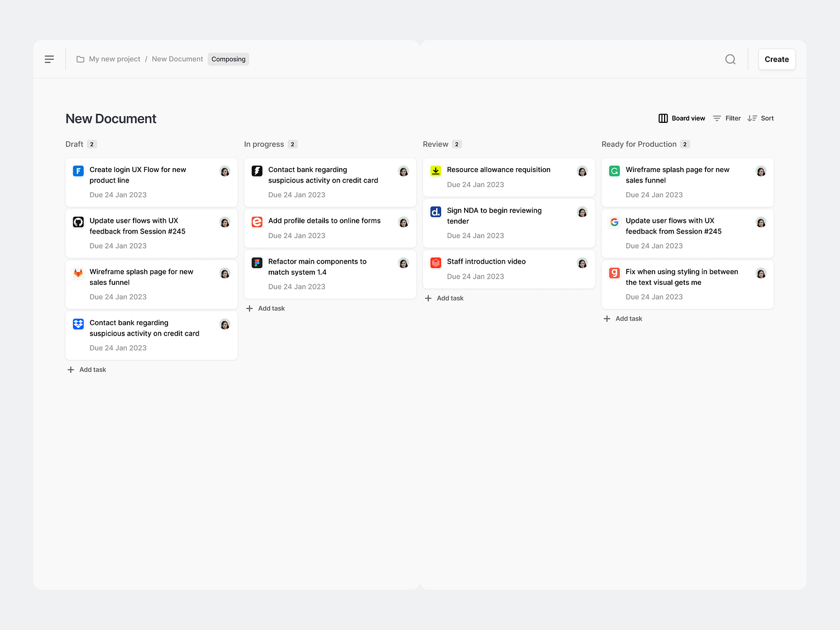The height and width of the screenshot is (630, 840).
Task: Toggle the Sort option
Action: pos(761,118)
